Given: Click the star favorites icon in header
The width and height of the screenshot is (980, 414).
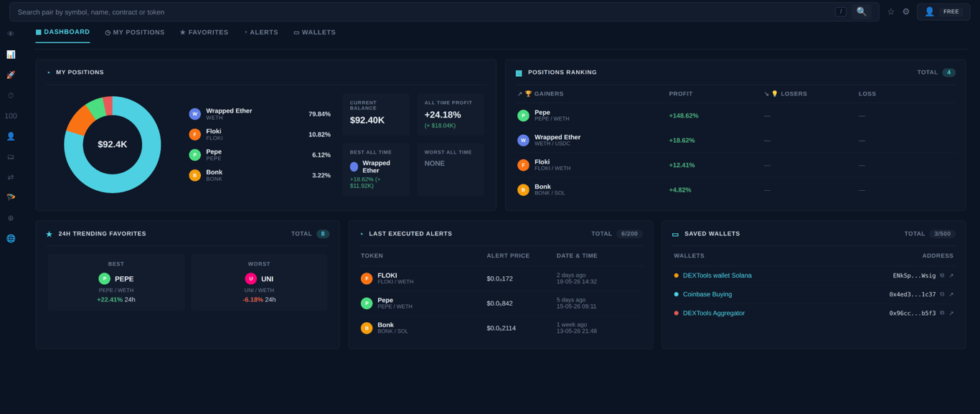Looking at the screenshot, I should click(891, 11).
